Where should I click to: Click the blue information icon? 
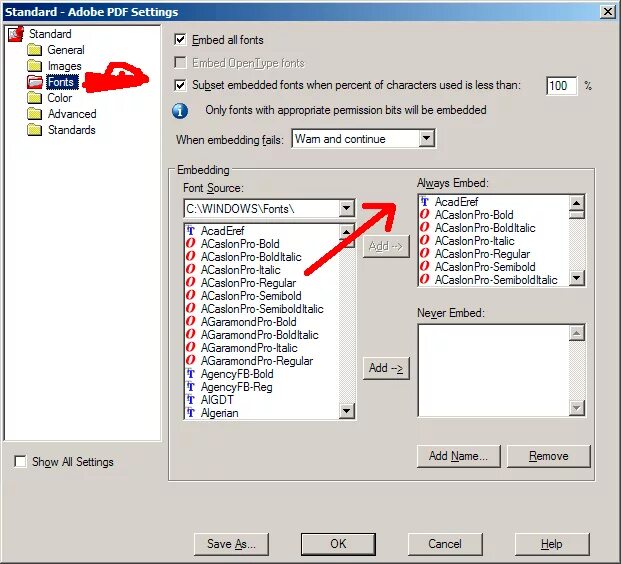(x=180, y=111)
